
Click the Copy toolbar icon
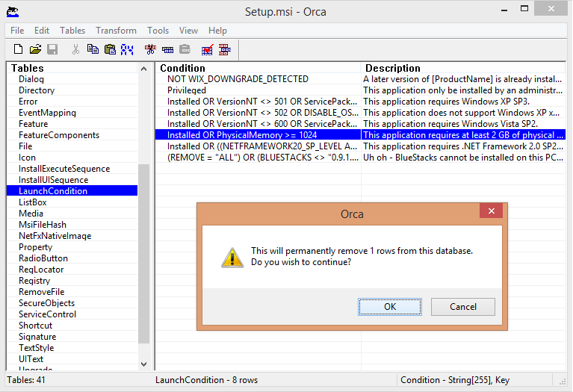(93, 49)
